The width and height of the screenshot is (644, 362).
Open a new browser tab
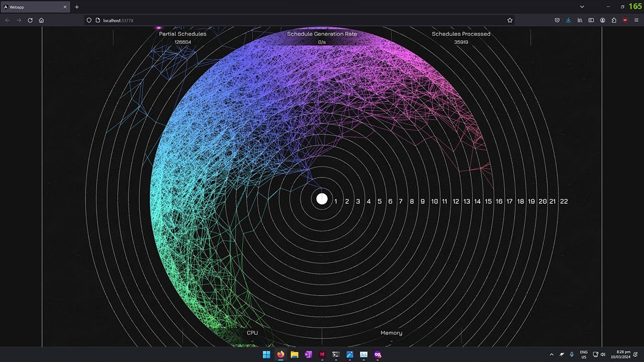click(77, 7)
